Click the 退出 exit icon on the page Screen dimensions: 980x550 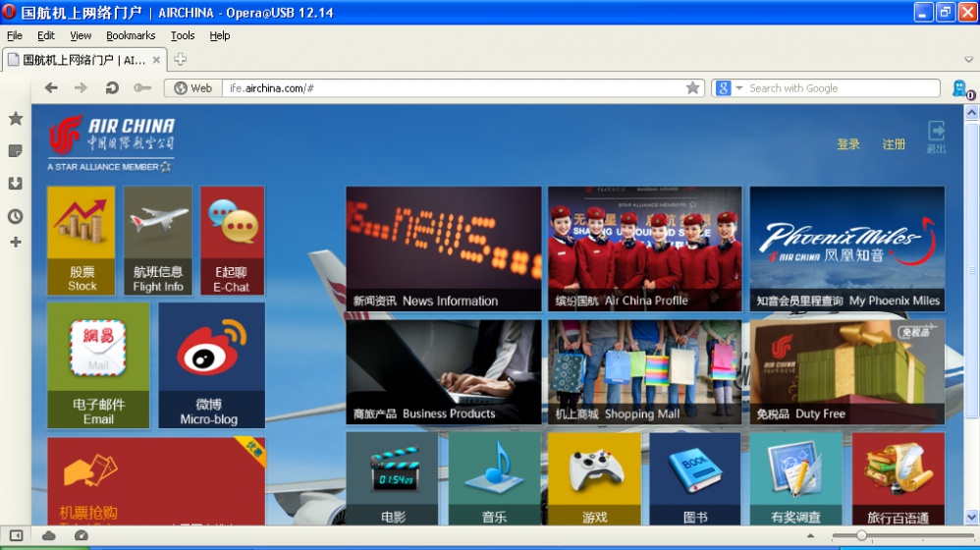coord(936,137)
